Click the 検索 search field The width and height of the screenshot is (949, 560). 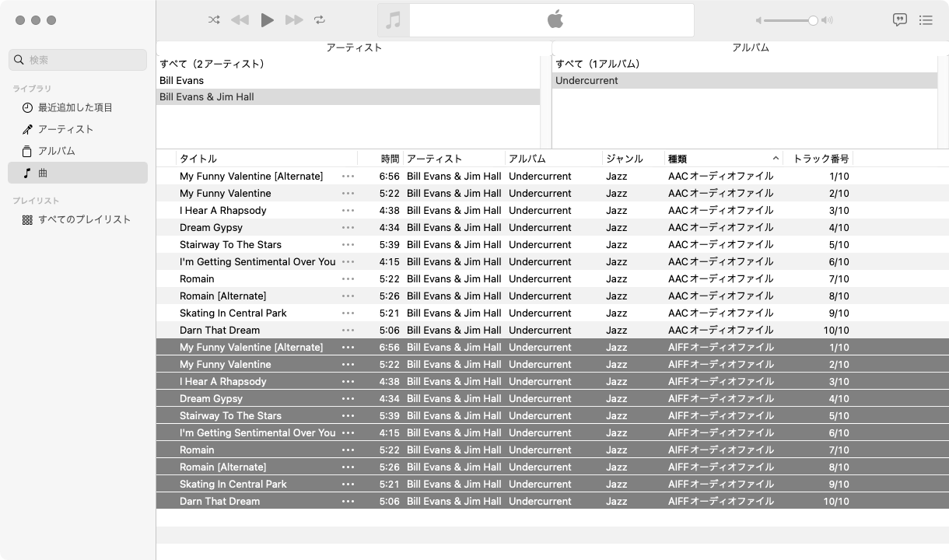point(78,60)
